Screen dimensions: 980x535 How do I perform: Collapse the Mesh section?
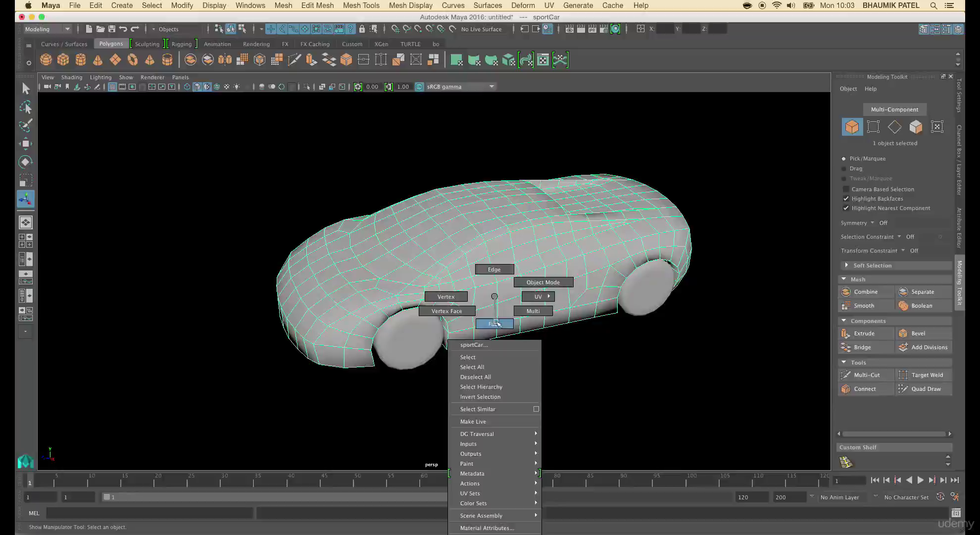(844, 279)
